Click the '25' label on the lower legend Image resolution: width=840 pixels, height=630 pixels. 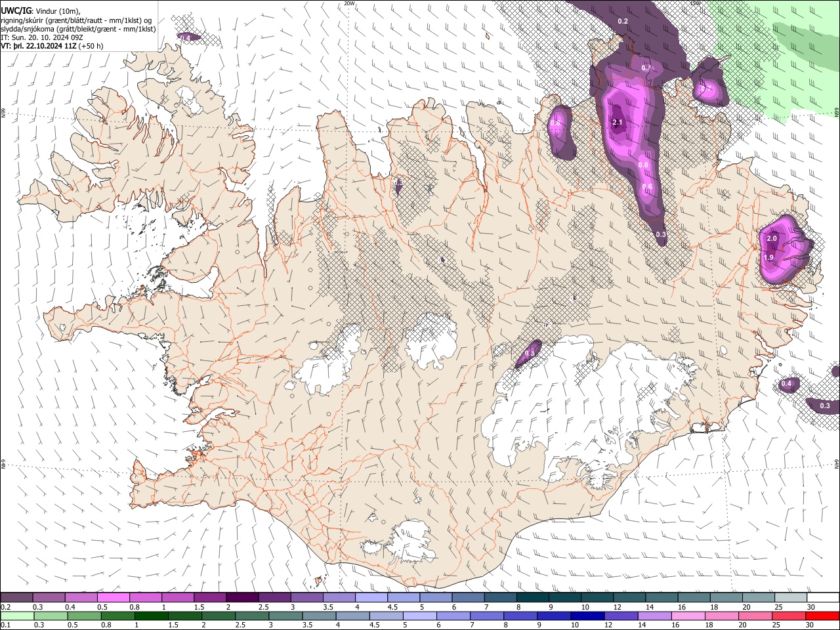[777, 625]
